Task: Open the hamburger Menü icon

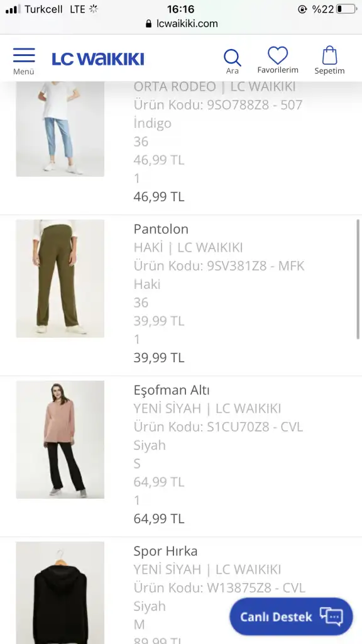Action: coord(24,55)
